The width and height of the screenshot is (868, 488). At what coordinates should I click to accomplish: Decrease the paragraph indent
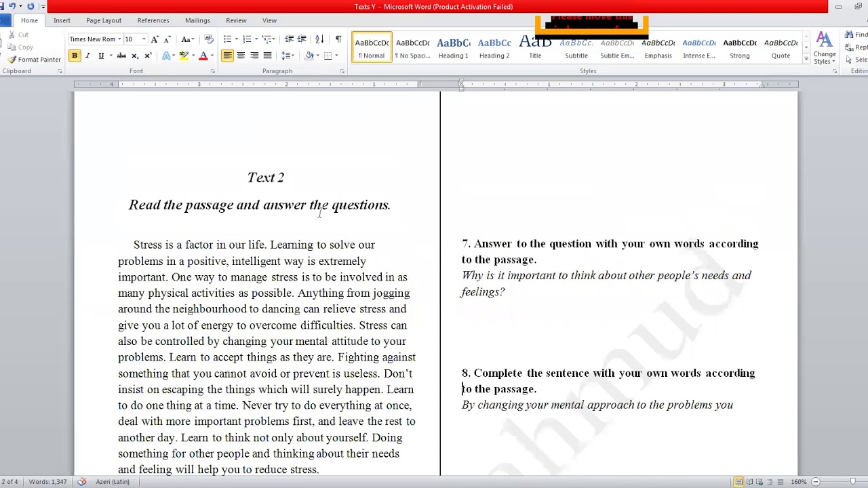(x=290, y=39)
